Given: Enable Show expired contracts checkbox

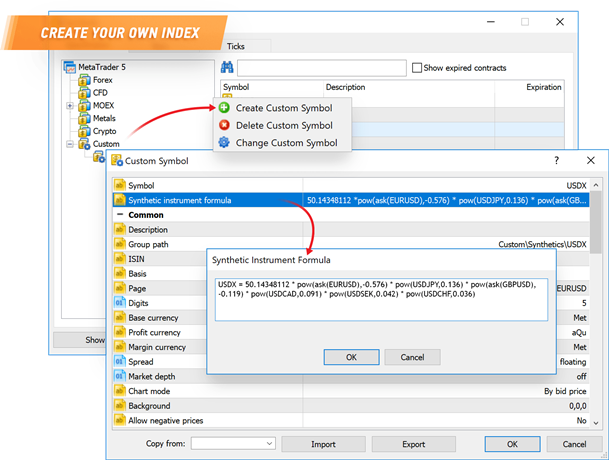Looking at the screenshot, I should [x=416, y=68].
